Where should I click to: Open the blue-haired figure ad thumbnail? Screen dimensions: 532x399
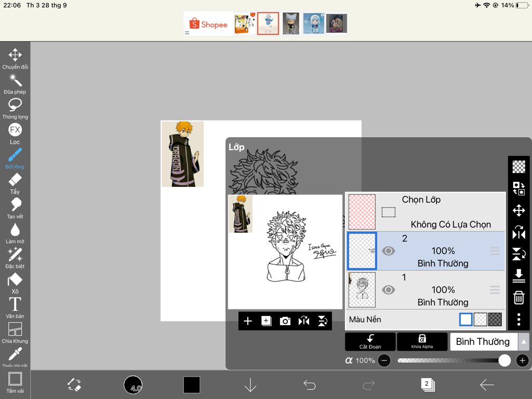pyautogui.click(x=313, y=23)
